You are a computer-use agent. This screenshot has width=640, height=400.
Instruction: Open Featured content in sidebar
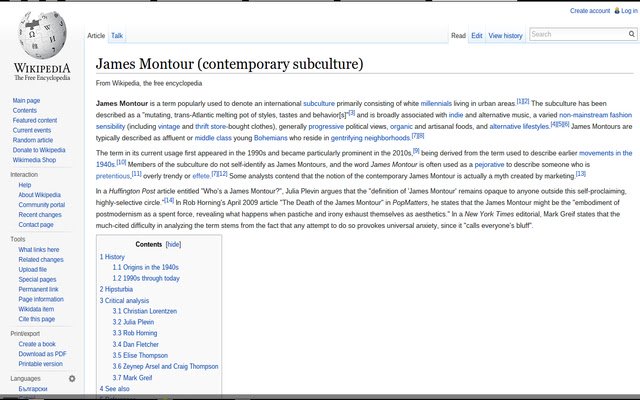point(35,120)
